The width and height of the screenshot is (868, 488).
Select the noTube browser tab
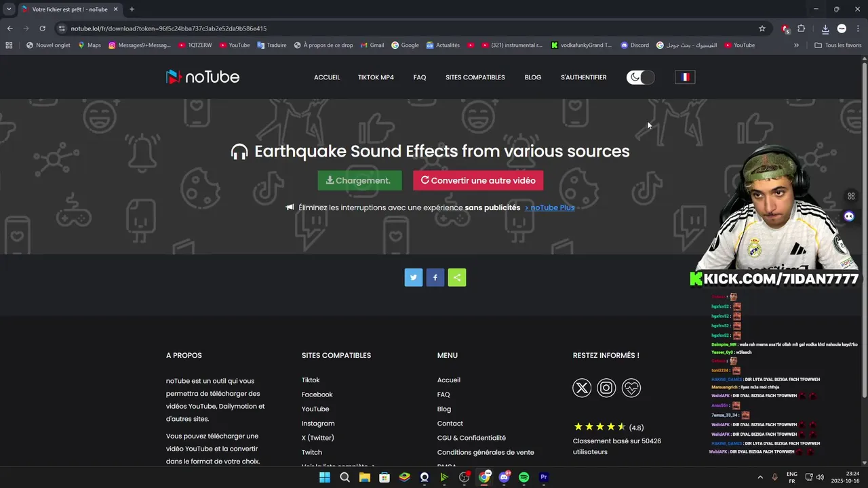tap(70, 9)
